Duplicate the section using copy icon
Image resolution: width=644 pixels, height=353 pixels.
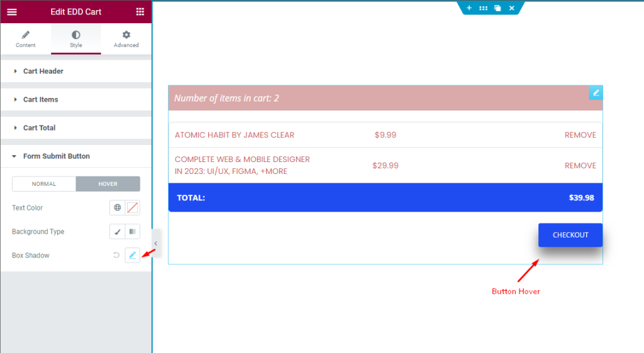[497, 8]
